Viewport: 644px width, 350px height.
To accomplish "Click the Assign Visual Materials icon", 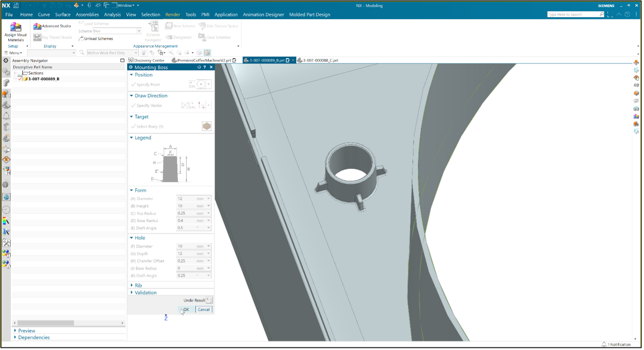I will [15, 27].
